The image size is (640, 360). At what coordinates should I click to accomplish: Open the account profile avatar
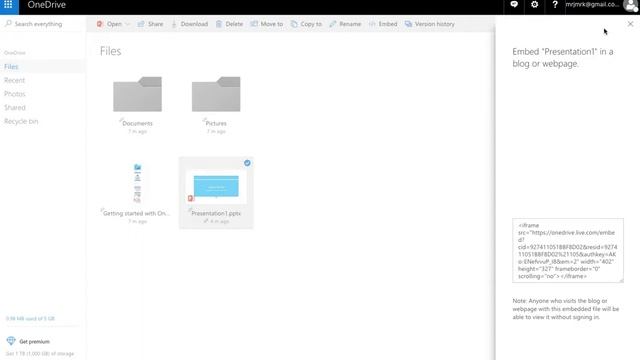631,5
